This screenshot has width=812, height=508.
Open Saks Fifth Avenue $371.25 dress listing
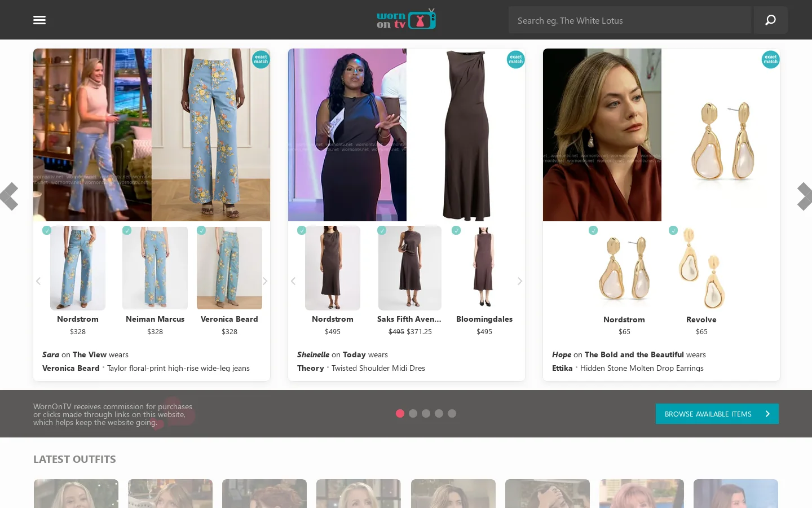pos(410,281)
